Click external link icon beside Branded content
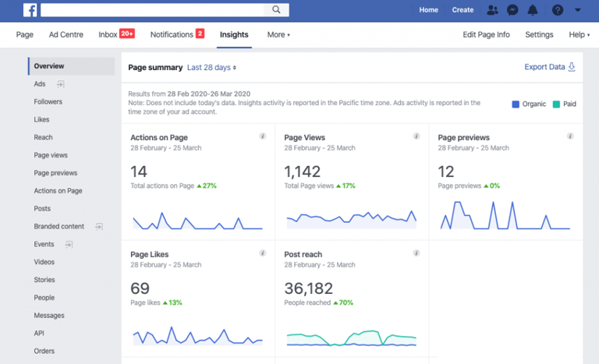599x364 pixels. [x=99, y=227]
